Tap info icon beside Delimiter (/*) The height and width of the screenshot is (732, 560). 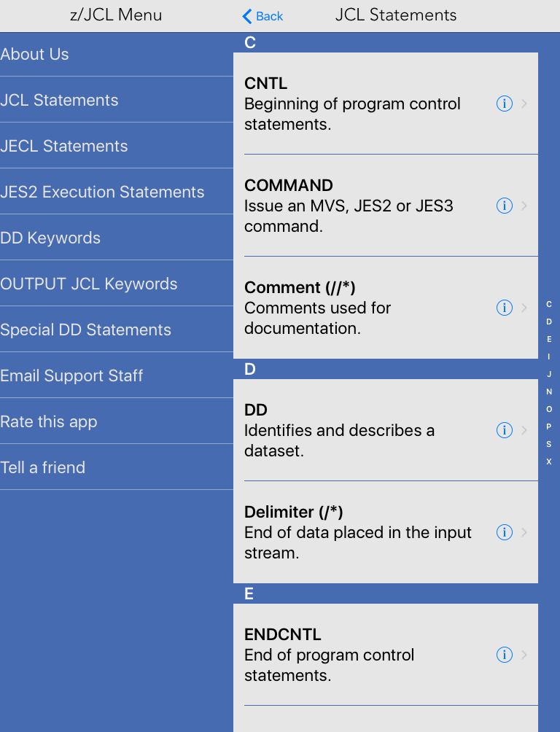pos(504,532)
